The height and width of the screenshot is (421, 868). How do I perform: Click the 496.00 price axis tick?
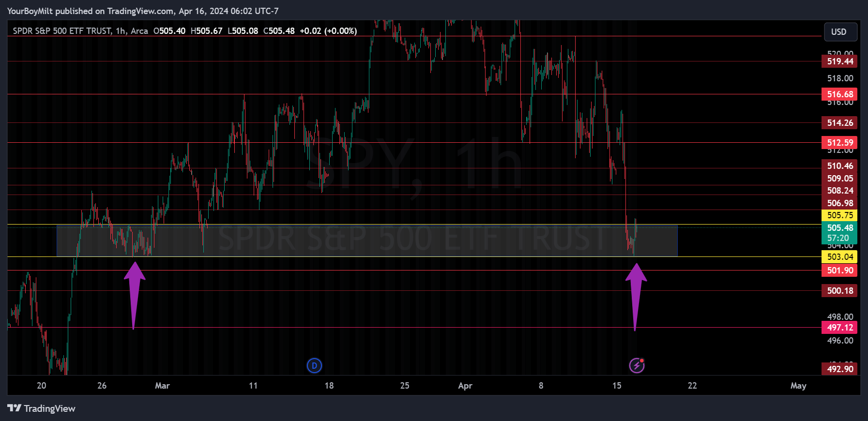click(840, 341)
